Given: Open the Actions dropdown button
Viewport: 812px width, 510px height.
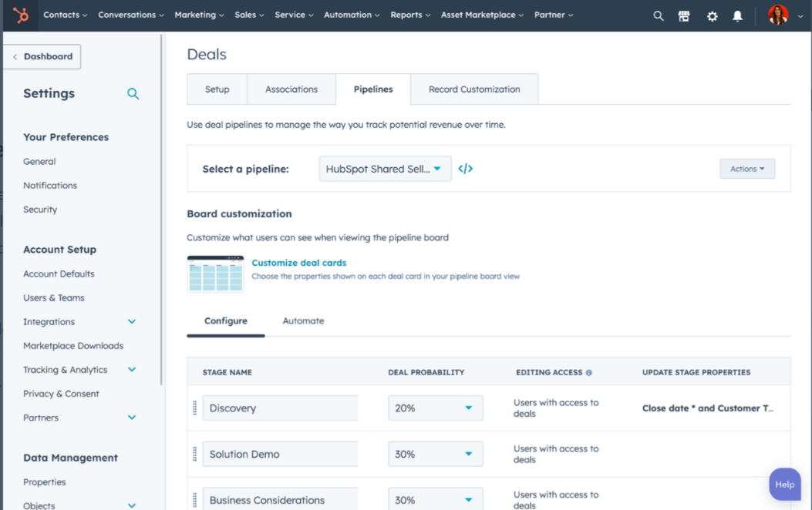Looking at the screenshot, I should (747, 169).
